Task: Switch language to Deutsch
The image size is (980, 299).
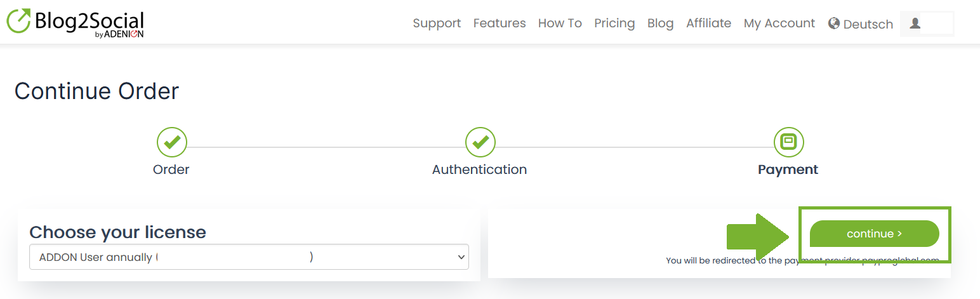Action: coord(868,24)
